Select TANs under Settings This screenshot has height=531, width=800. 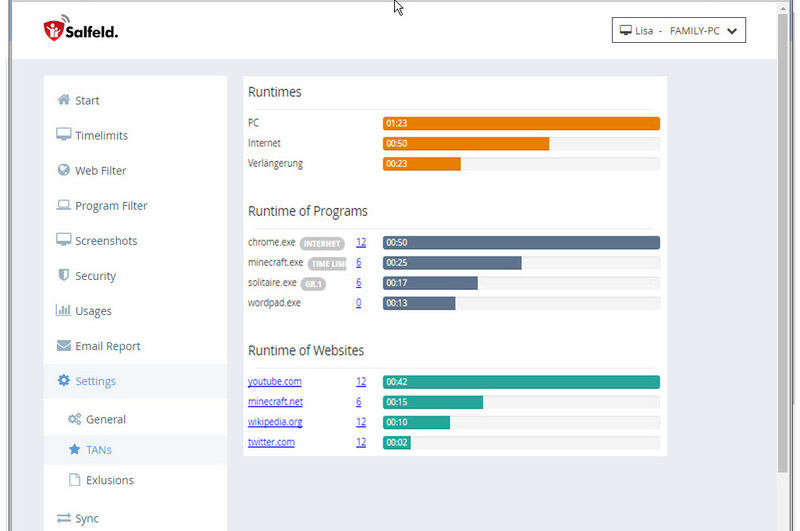tap(135, 449)
